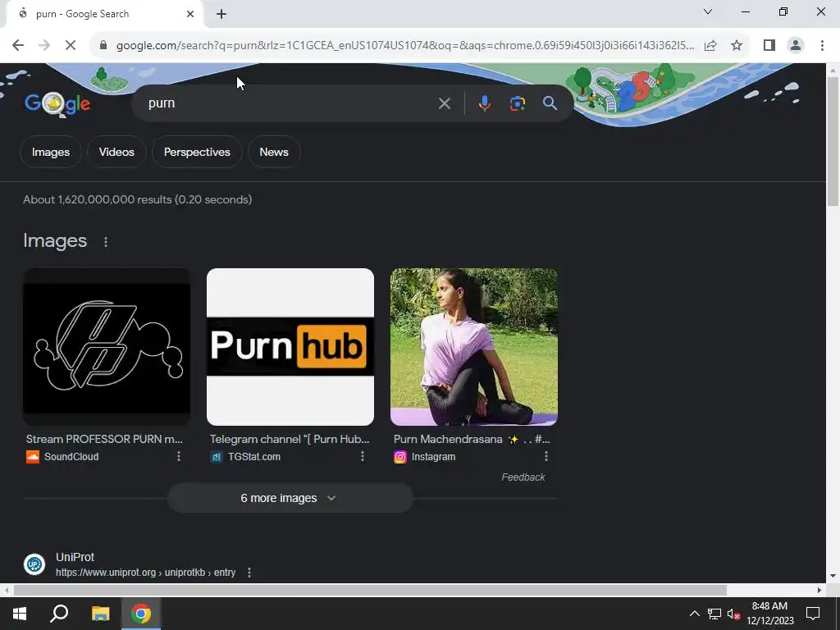840x630 pixels.
Task: Open options beside Images heading
Action: click(x=106, y=242)
